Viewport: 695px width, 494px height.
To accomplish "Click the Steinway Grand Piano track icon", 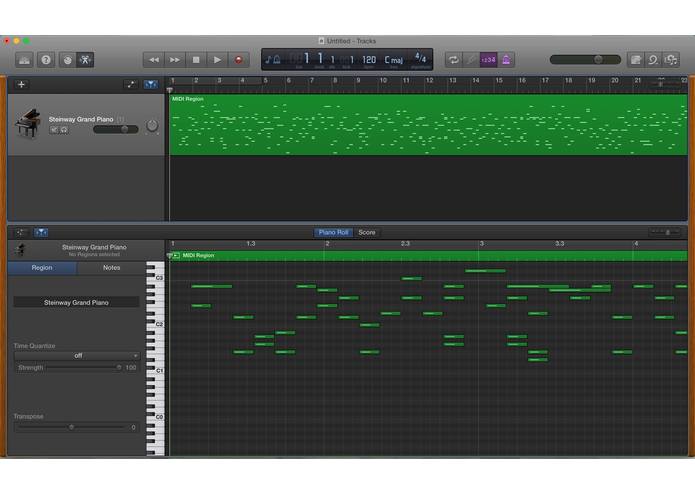I will (x=28, y=124).
